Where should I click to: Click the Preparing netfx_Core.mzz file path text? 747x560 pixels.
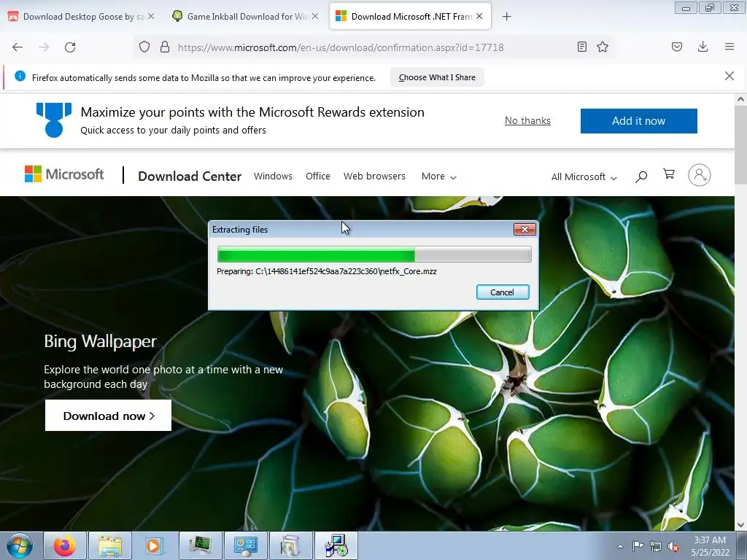coord(326,271)
